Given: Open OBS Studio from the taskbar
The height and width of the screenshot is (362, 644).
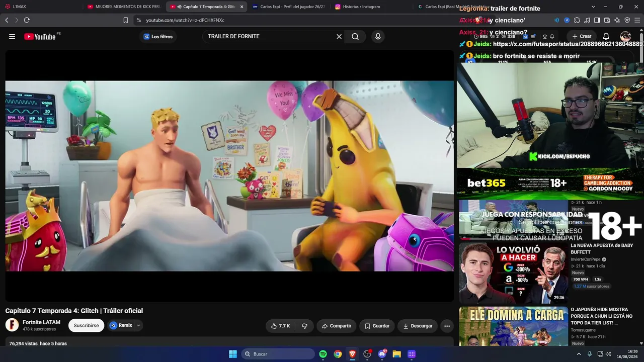Looking at the screenshot, I should tap(367, 354).
